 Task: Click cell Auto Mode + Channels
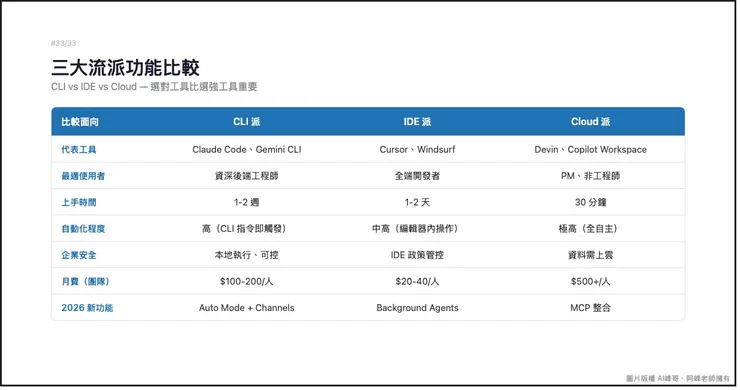tap(246, 308)
